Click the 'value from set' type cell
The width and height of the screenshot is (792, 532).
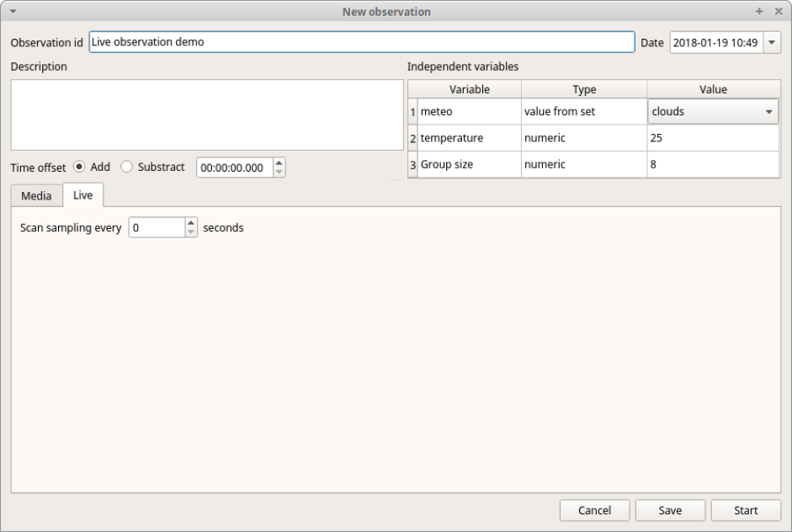pyautogui.click(x=584, y=112)
